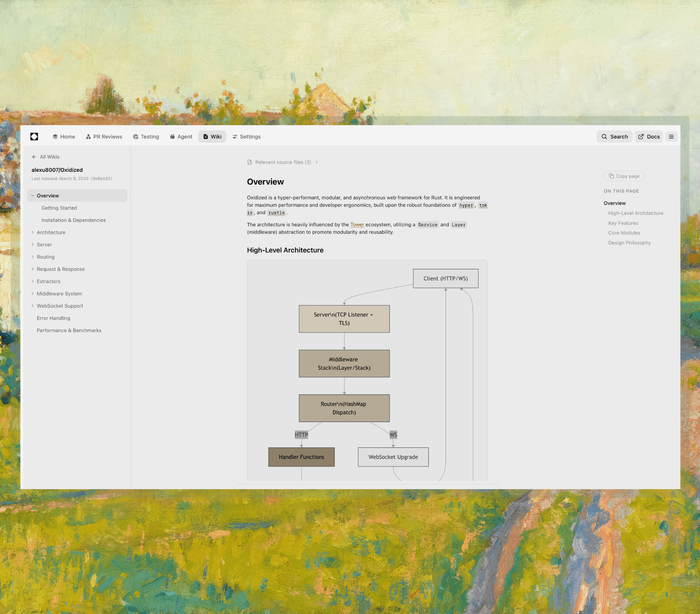Expand the Middleware System section

(x=33, y=293)
